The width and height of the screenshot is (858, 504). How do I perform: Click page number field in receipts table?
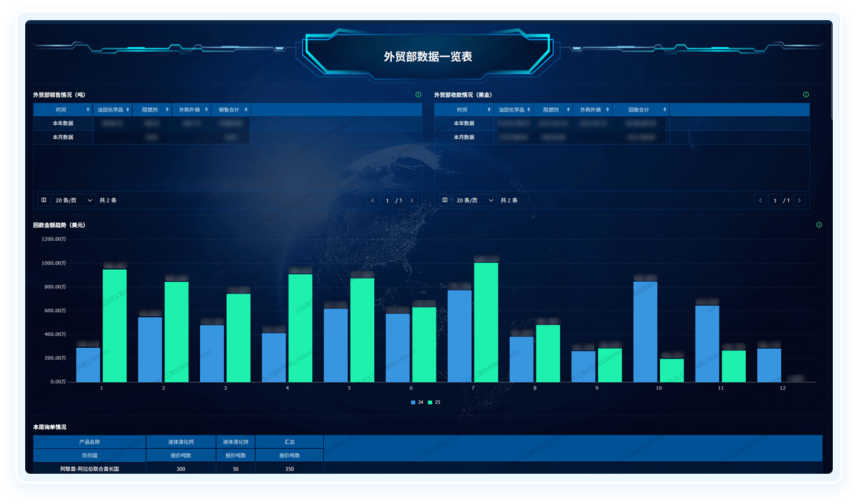pos(775,200)
